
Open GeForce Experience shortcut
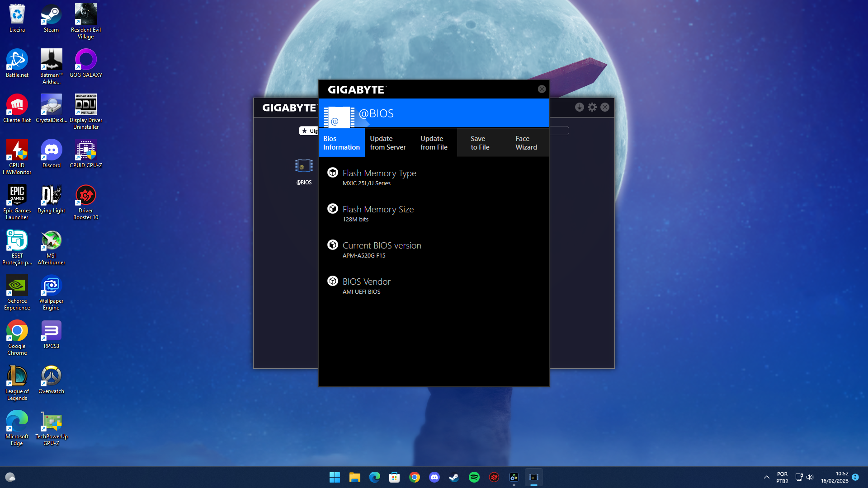[x=17, y=292]
